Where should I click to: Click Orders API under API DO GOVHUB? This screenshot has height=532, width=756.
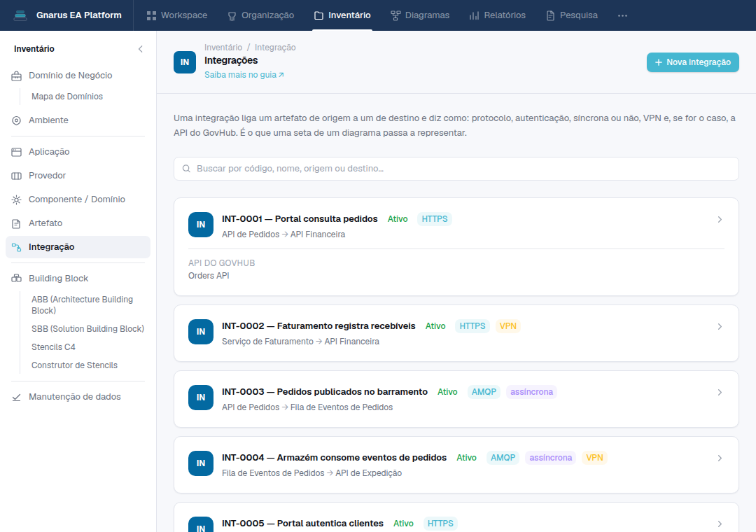pyautogui.click(x=209, y=276)
